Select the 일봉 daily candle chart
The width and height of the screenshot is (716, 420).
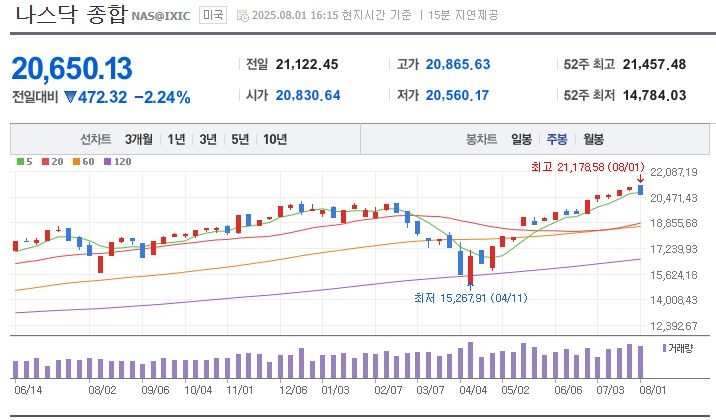(521, 139)
